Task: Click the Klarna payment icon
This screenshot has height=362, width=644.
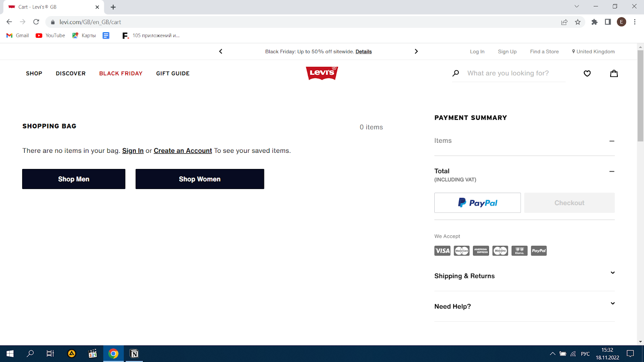Action: 520,251
